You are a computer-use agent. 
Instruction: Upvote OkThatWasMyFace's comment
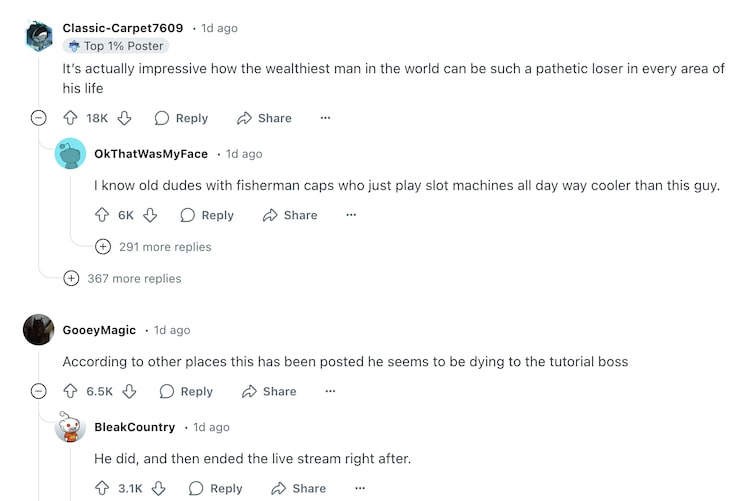tap(102, 215)
